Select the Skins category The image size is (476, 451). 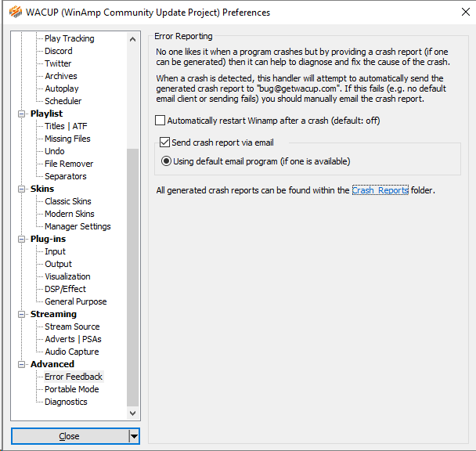[x=42, y=189]
